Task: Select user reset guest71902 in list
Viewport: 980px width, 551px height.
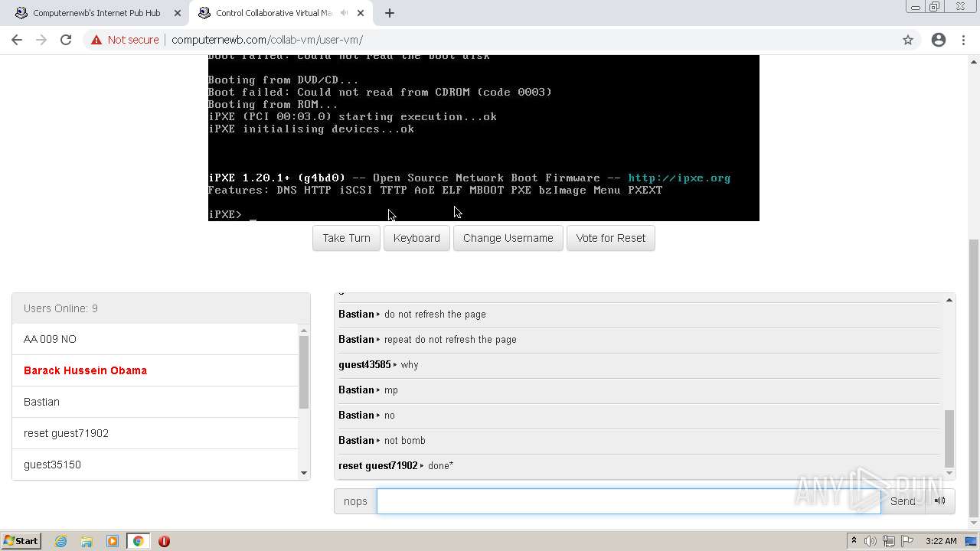Action: coord(155,433)
